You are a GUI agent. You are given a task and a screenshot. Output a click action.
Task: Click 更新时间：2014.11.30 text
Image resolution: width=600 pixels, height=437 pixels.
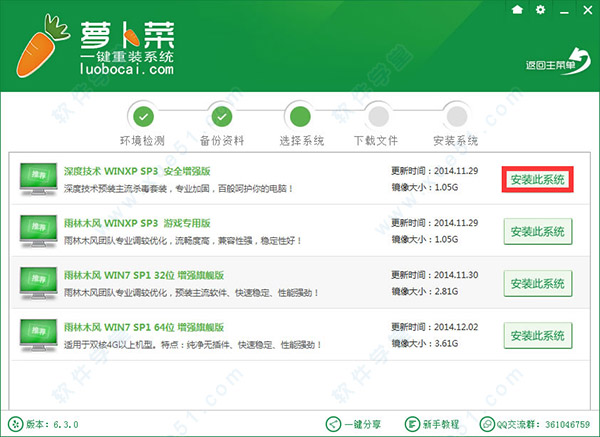coord(434,275)
